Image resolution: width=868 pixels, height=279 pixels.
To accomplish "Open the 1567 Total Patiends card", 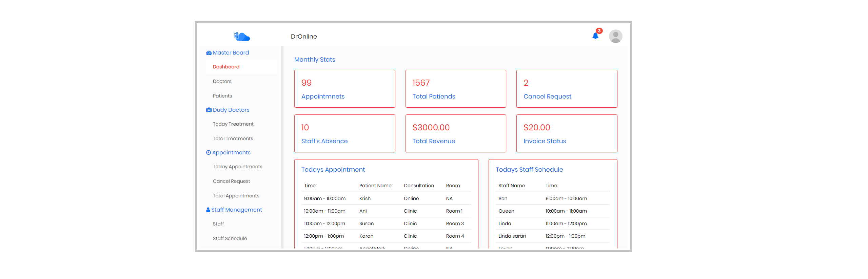I will 456,89.
